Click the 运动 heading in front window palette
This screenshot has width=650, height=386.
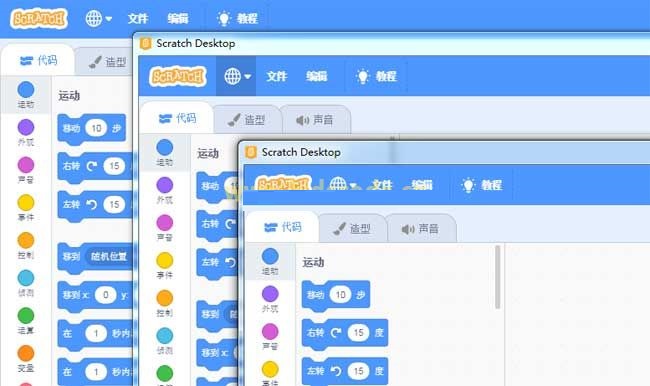pos(313,262)
